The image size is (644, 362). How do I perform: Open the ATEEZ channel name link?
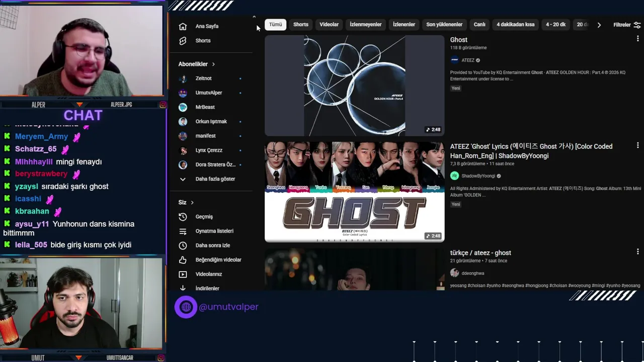tap(468, 60)
